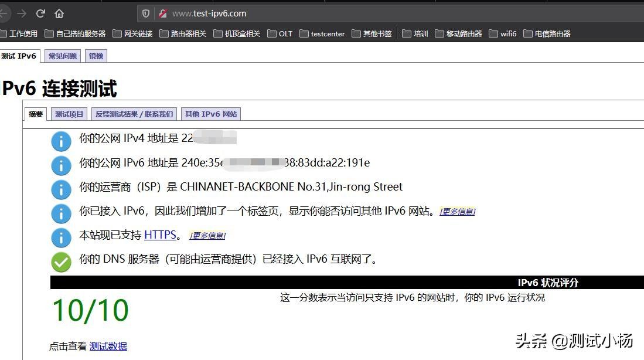Switch to the 常见问题 tab
This screenshot has height=360, width=644.
(63, 56)
